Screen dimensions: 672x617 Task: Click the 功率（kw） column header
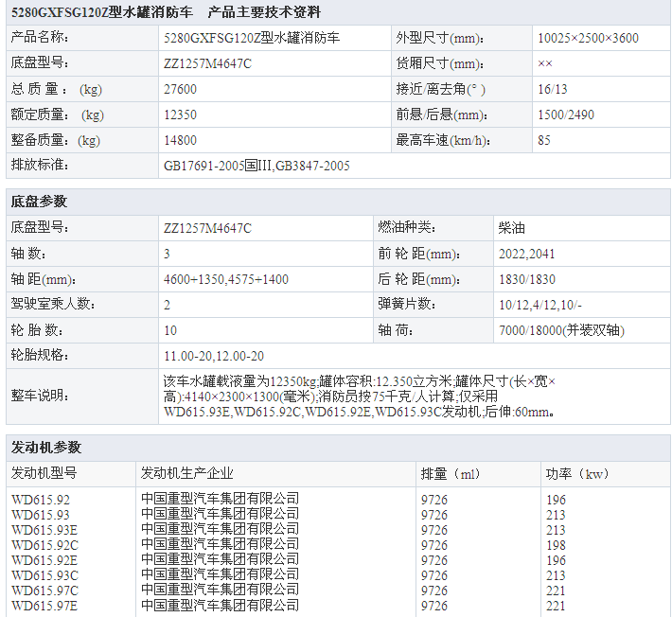pyautogui.click(x=576, y=473)
